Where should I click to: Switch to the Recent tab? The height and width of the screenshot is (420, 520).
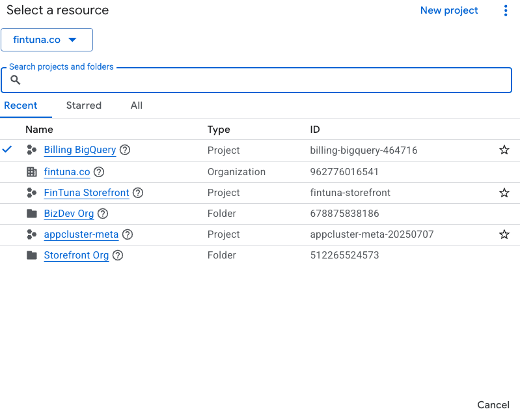(21, 105)
